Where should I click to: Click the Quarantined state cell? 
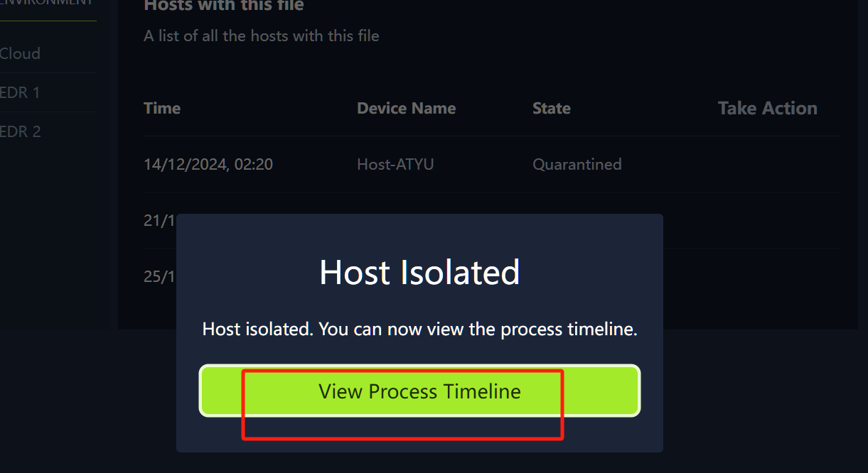(x=577, y=165)
